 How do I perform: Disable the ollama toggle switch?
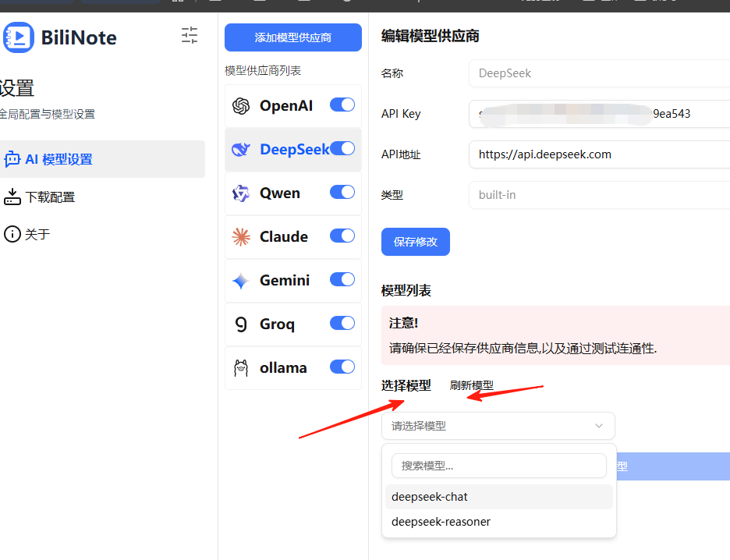coord(342,367)
